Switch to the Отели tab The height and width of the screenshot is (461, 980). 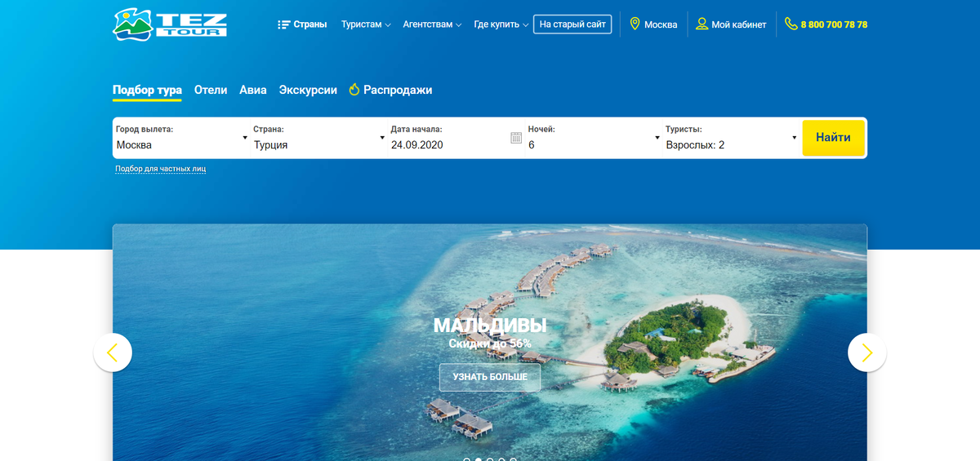click(x=211, y=90)
